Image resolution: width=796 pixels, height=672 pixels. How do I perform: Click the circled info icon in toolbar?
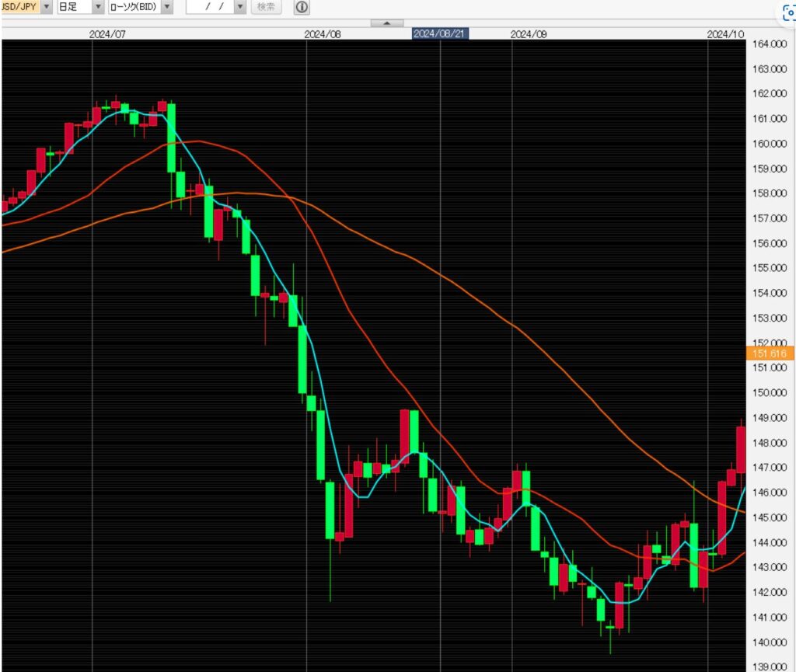pyautogui.click(x=302, y=7)
